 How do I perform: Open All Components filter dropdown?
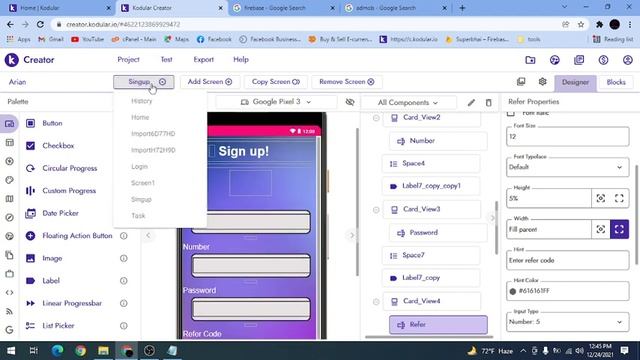pos(408,102)
